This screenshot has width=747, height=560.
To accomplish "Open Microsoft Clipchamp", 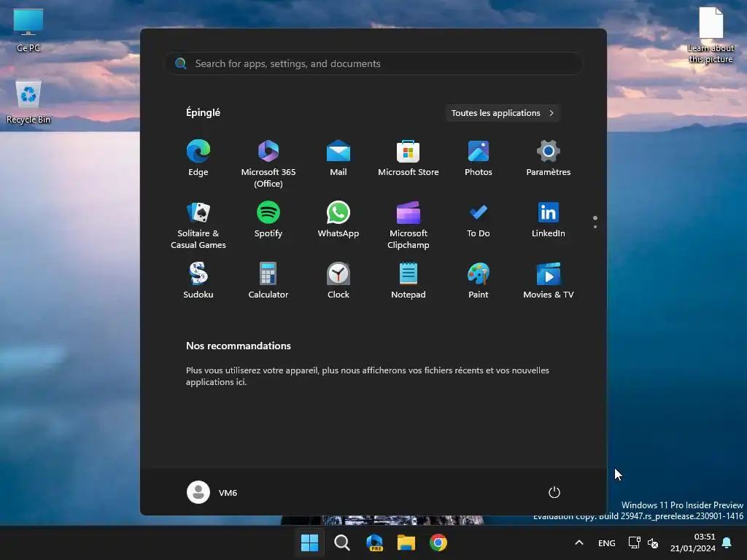I will click(409, 225).
